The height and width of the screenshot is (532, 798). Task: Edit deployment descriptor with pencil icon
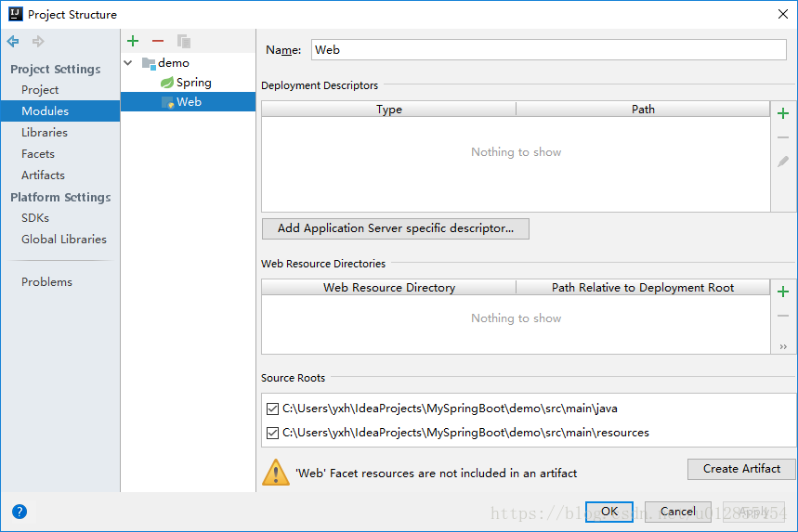click(x=783, y=162)
